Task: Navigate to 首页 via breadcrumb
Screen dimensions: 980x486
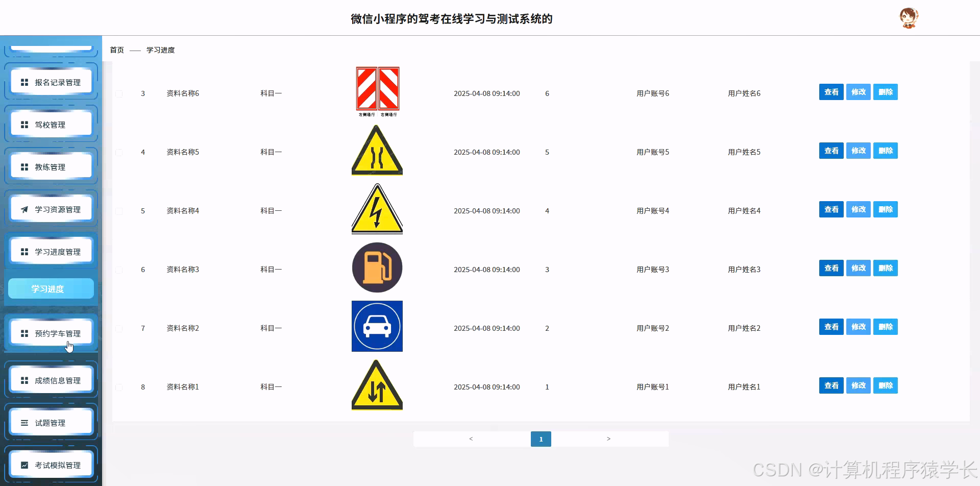Action: [x=116, y=50]
